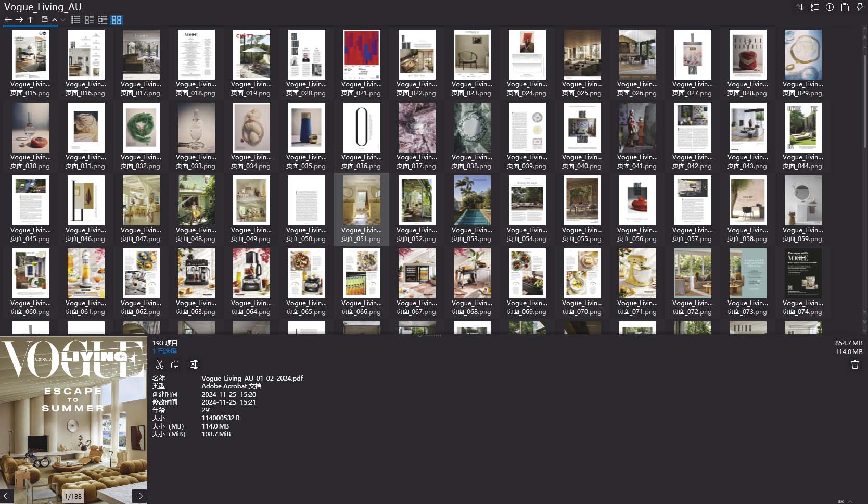868x504 pixels.
Task: Click the circled plus new item icon
Action: 830,7
